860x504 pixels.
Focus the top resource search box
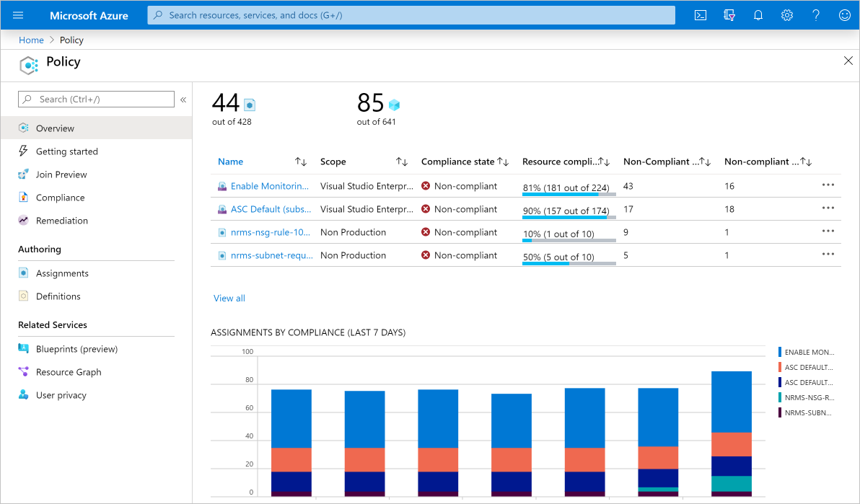[x=411, y=15]
